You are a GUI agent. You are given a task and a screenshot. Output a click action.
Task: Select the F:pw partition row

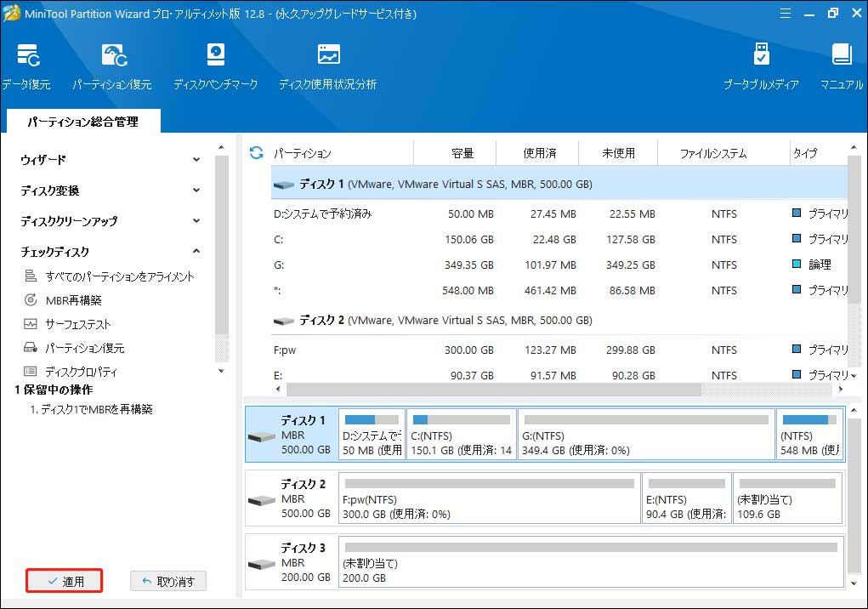pyautogui.click(x=559, y=350)
